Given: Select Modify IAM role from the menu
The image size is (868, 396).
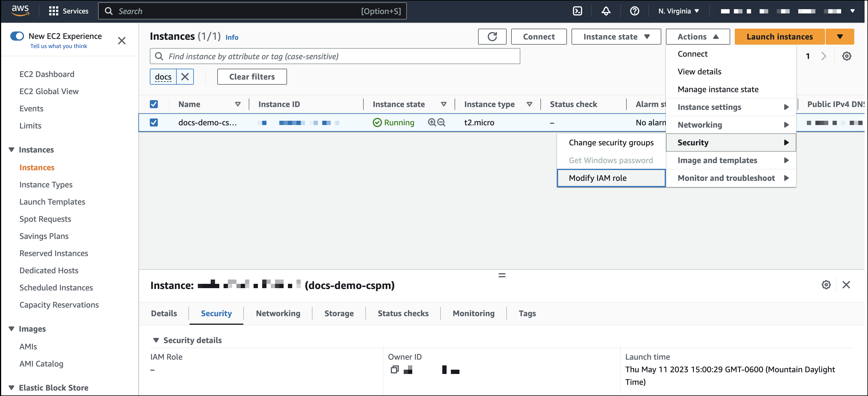Looking at the screenshot, I should click(598, 178).
